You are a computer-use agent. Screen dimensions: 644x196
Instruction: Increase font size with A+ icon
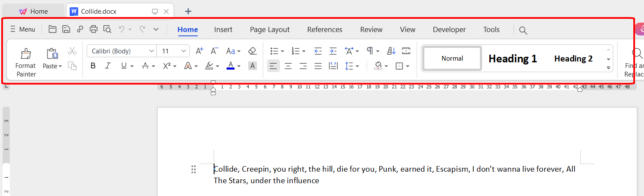click(x=199, y=51)
